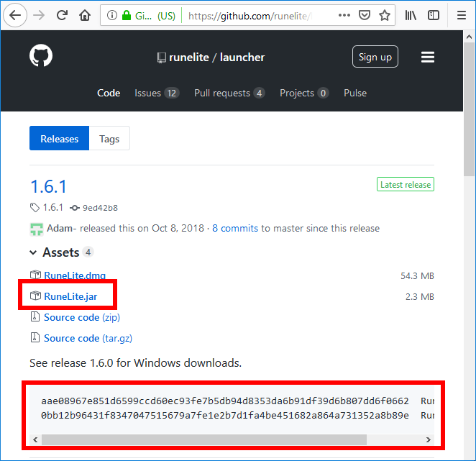
Task: Click the commit icon beside 9ed42b8
Action: [x=75, y=208]
